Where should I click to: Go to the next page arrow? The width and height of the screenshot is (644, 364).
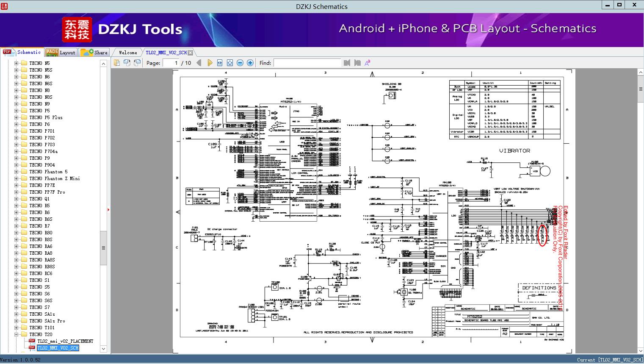(210, 63)
